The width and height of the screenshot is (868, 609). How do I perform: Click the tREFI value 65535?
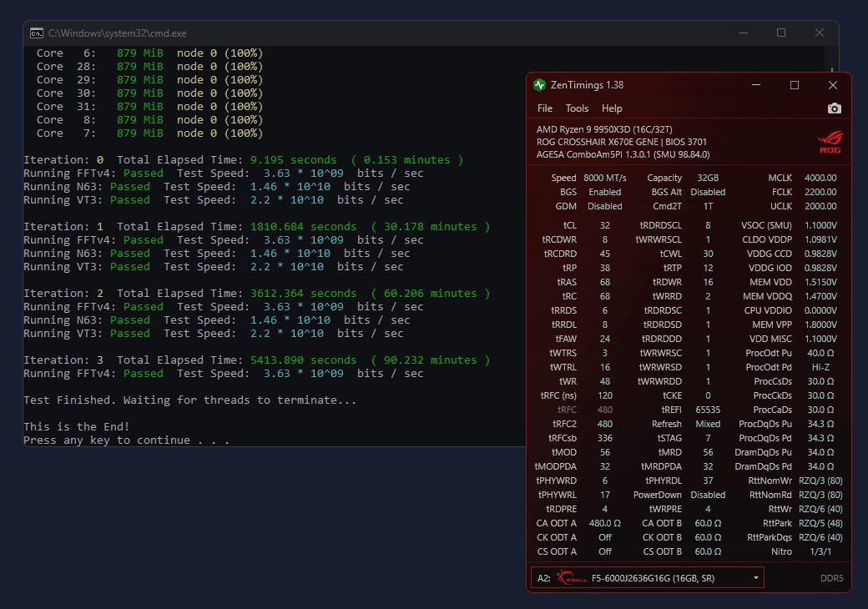click(x=708, y=410)
